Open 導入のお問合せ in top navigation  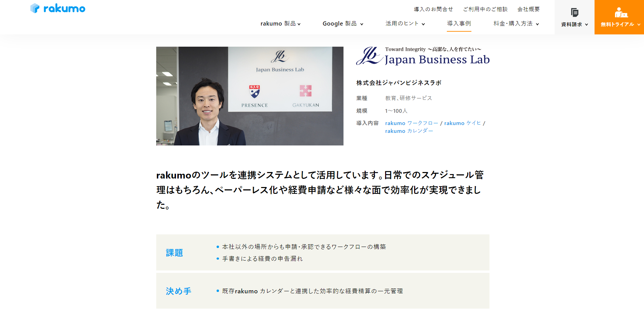coord(433,9)
